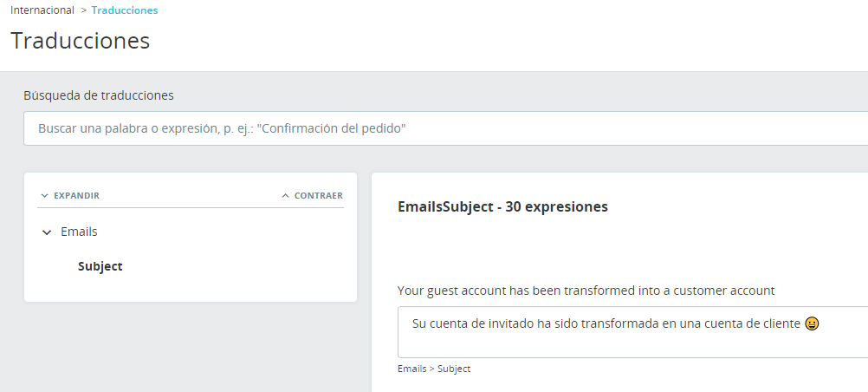
Task: Open the Traducciones breadcrumb link
Action: pyautogui.click(x=125, y=10)
